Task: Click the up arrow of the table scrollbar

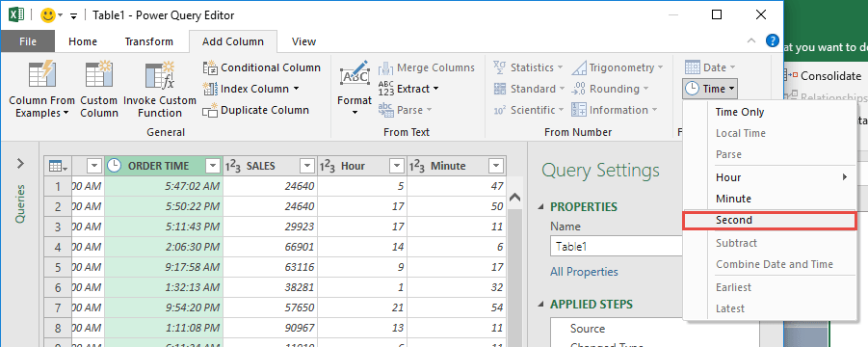Action: click(514, 198)
